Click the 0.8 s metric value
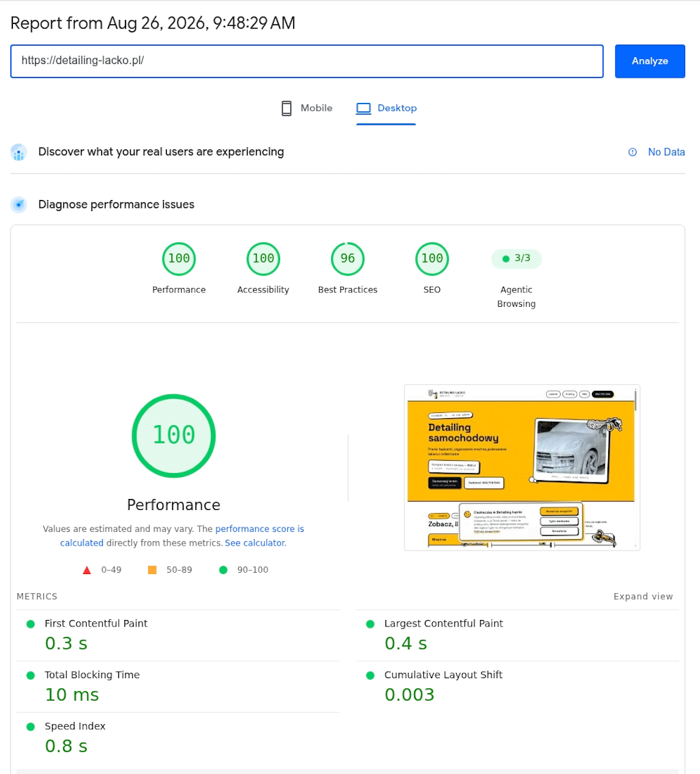The height and width of the screenshot is (774, 700). (x=66, y=746)
